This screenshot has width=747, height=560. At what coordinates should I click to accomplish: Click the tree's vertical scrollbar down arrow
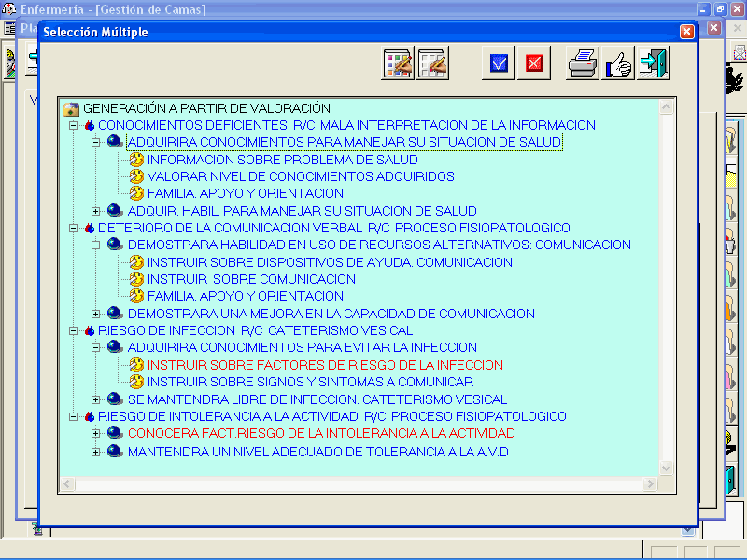[x=667, y=468]
